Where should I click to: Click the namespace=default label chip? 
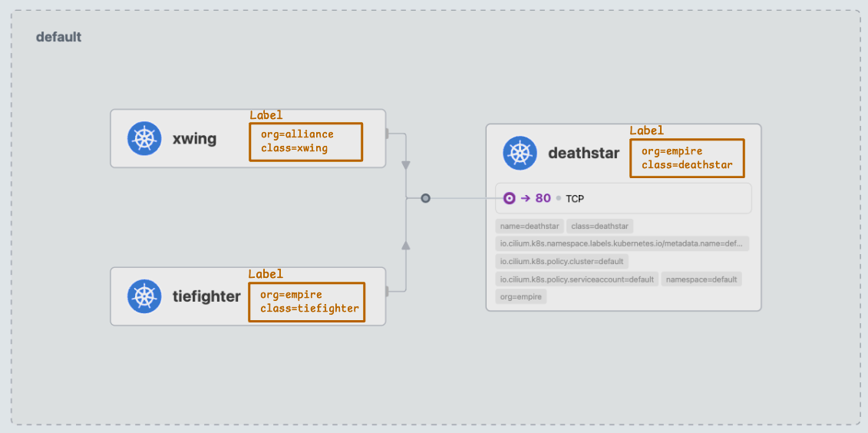(701, 279)
